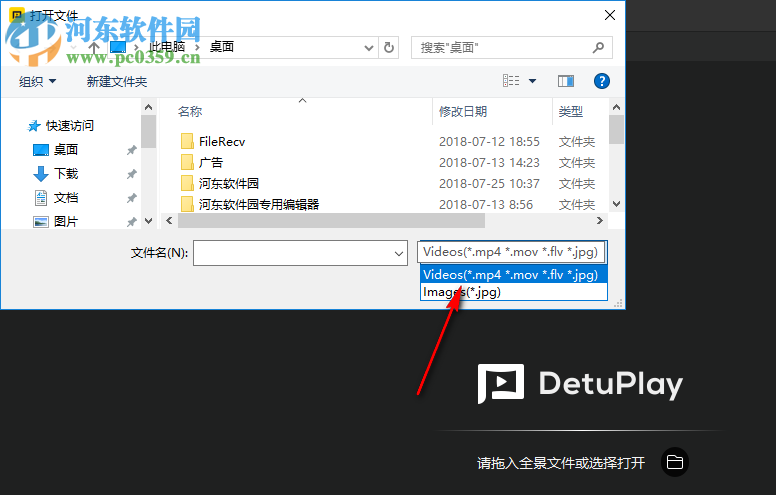Click the date 2018-07-25 10:37 cell

tap(489, 184)
